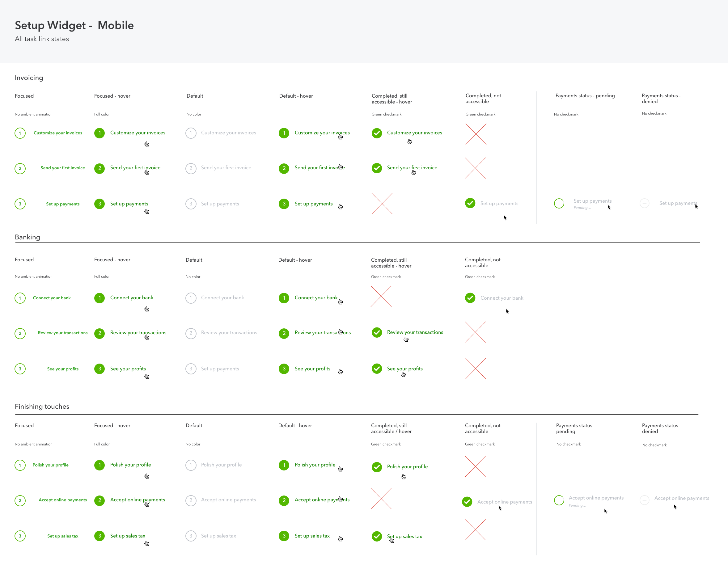Click the faded dash circle beside Set up payments

click(x=644, y=203)
